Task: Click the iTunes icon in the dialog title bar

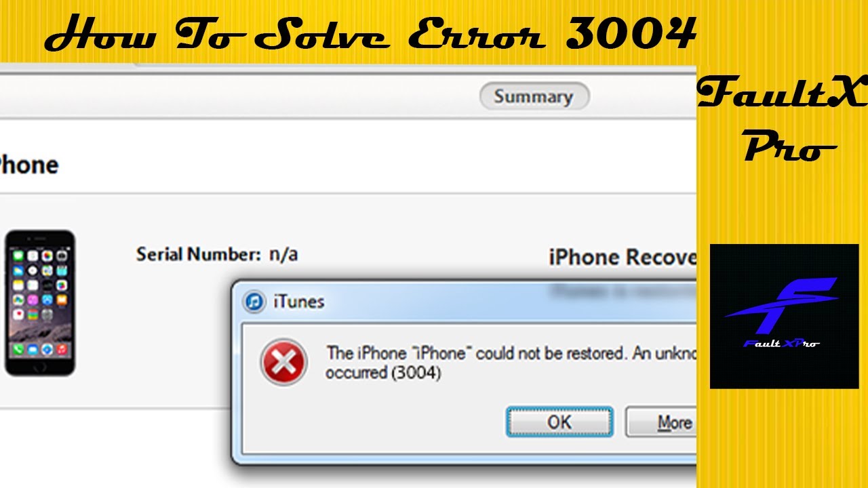Action: pos(254,302)
